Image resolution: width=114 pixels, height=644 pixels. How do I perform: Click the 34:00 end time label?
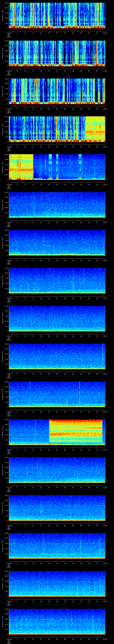[x=105, y=185]
